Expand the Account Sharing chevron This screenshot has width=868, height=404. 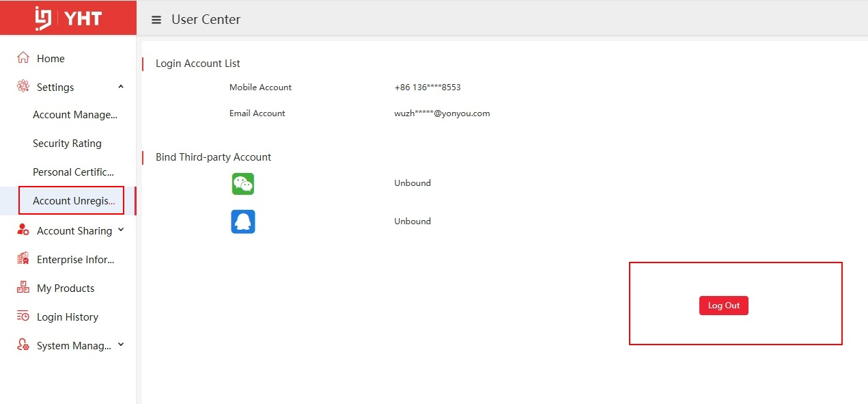tap(121, 230)
